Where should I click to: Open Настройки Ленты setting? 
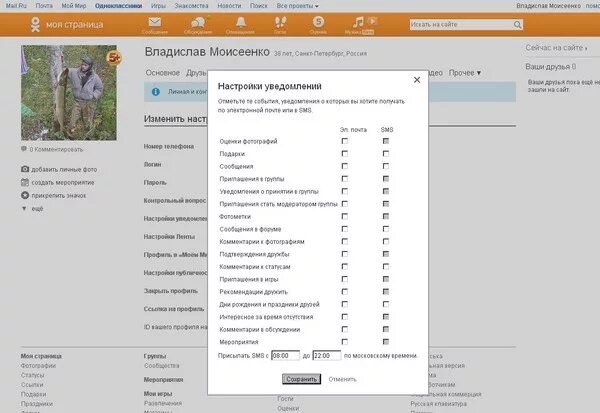click(169, 237)
